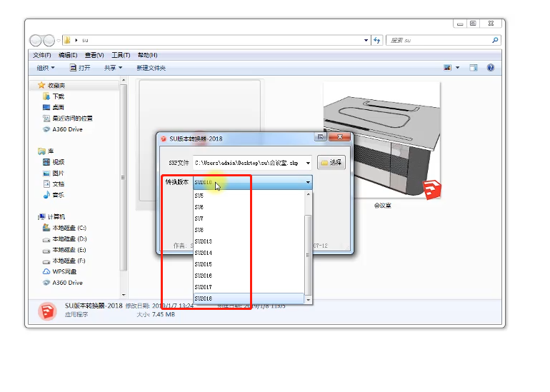Click the navigation pane scroll-down arrow
Viewport: 550px width, 392px height.
(123, 295)
